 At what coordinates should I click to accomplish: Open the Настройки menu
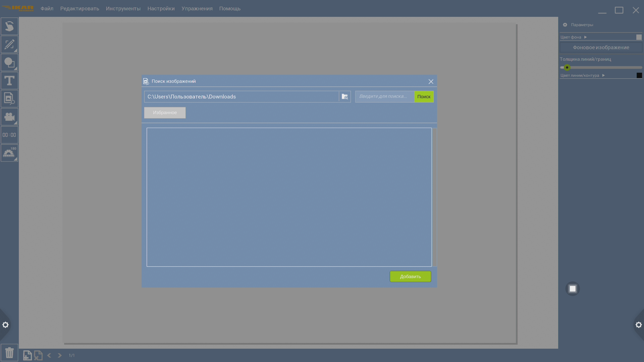[x=161, y=8]
